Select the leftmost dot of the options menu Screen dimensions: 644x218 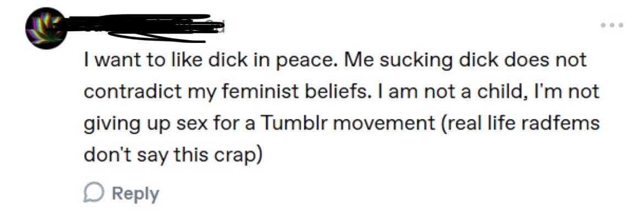603,25
